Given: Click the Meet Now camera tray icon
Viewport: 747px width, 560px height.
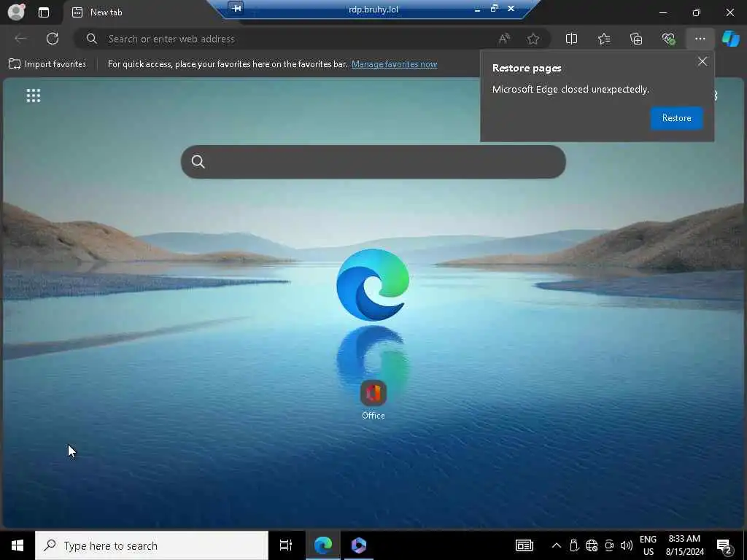Looking at the screenshot, I should tap(609, 545).
